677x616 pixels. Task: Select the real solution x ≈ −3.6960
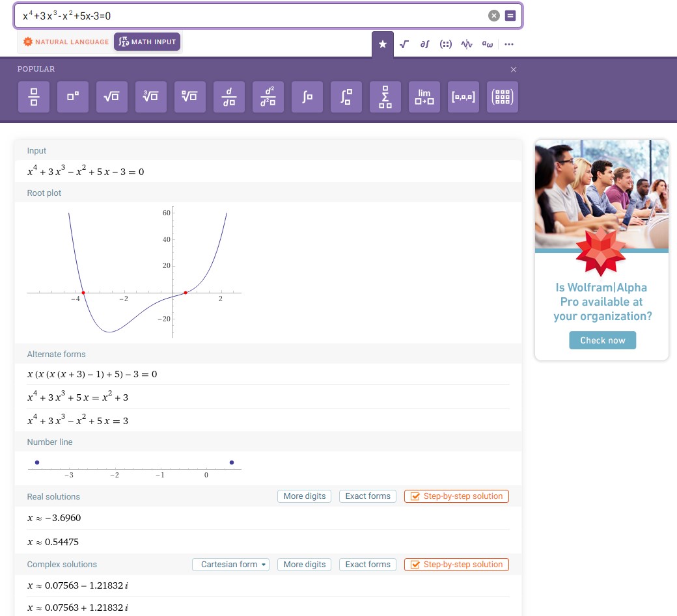click(54, 518)
